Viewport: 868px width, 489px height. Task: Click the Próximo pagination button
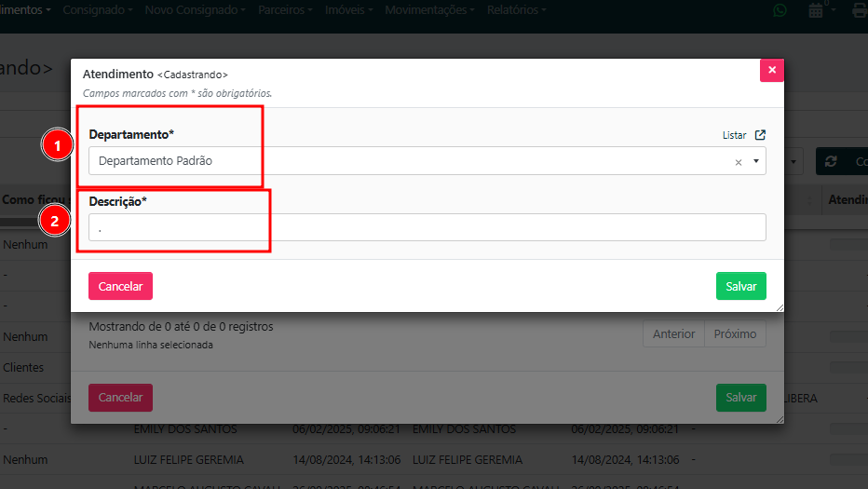[735, 333]
